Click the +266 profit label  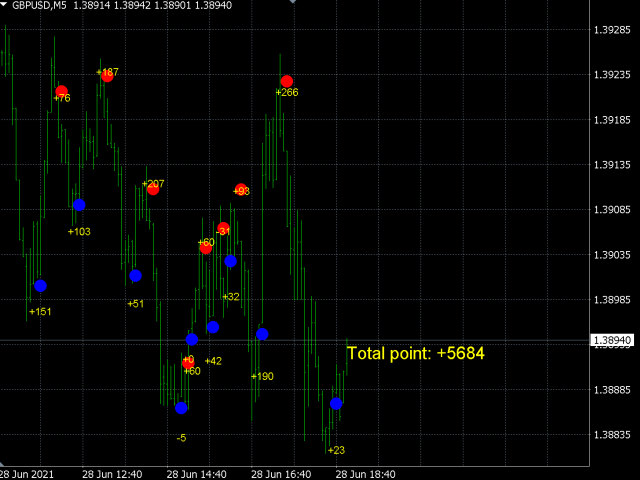[287, 93]
